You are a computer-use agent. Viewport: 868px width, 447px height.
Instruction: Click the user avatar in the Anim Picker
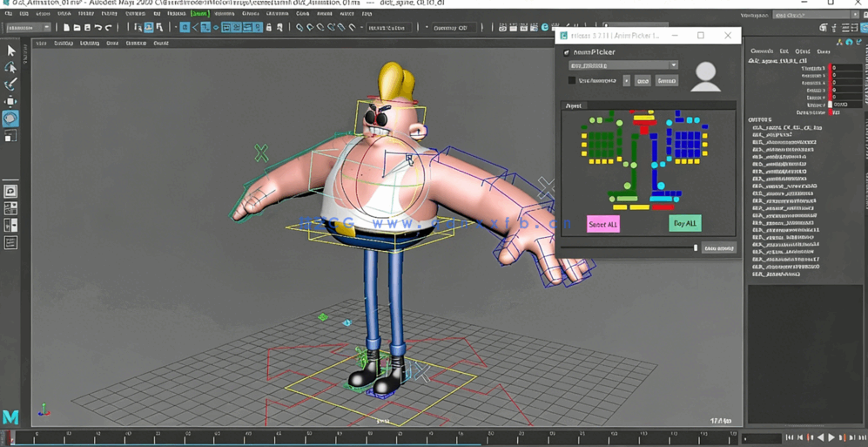[x=705, y=77]
